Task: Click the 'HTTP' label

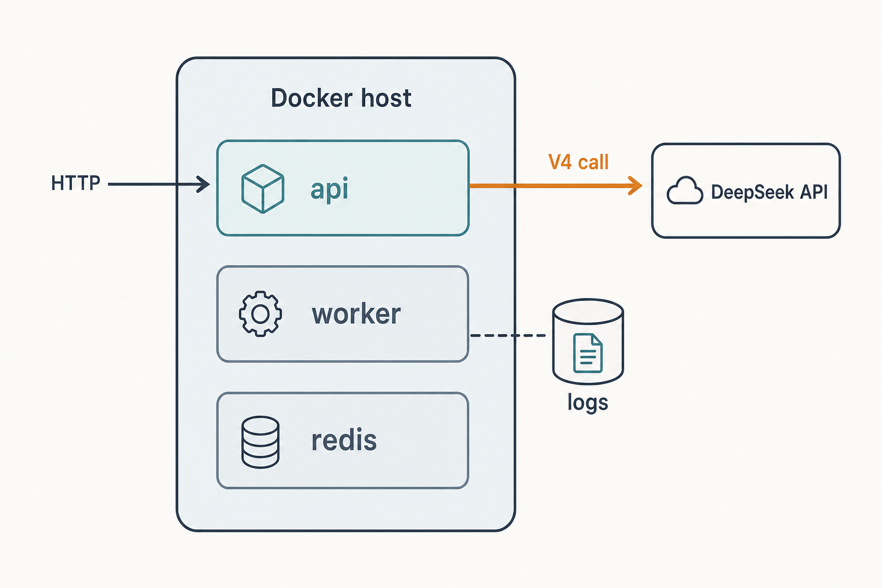Action: tap(76, 183)
